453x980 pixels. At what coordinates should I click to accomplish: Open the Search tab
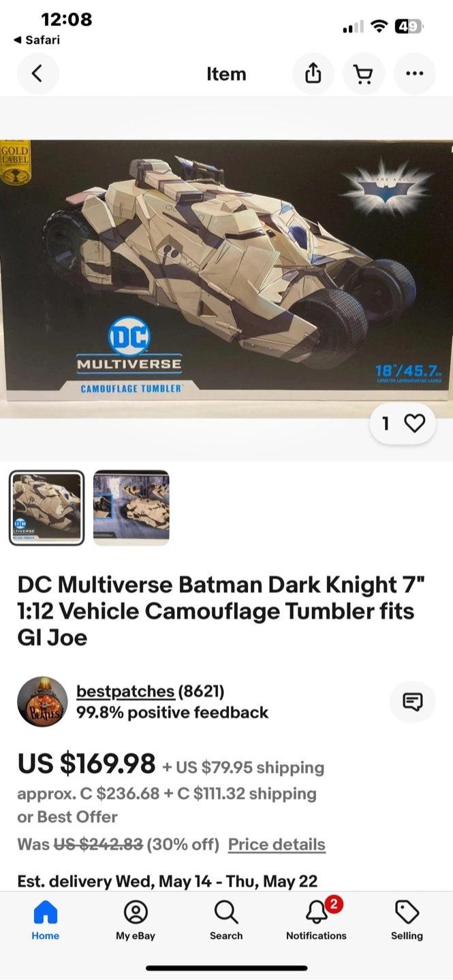tap(226, 920)
